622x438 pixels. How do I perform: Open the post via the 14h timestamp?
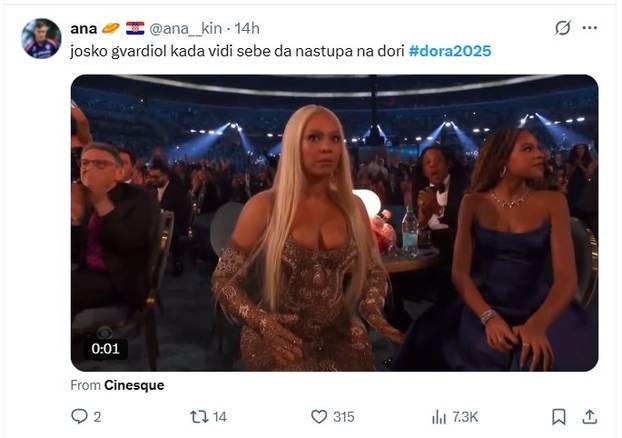247,28
